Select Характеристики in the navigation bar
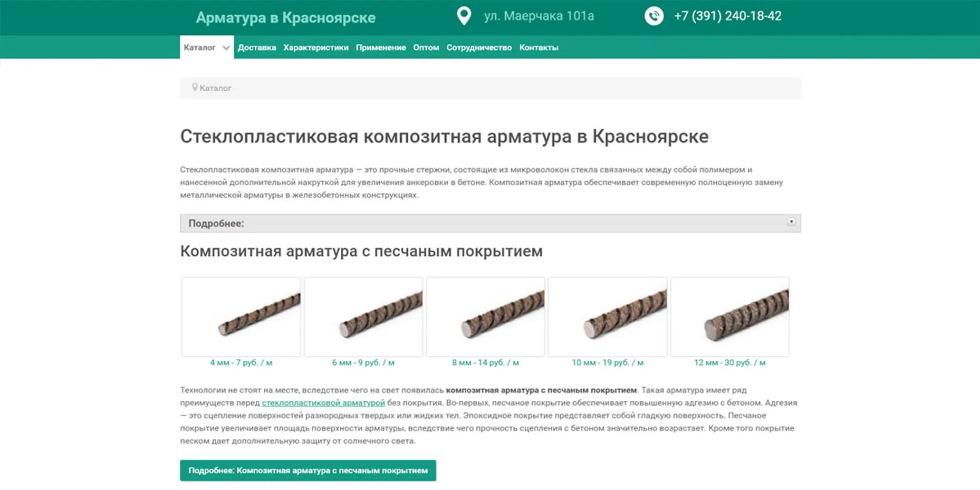 click(x=315, y=47)
